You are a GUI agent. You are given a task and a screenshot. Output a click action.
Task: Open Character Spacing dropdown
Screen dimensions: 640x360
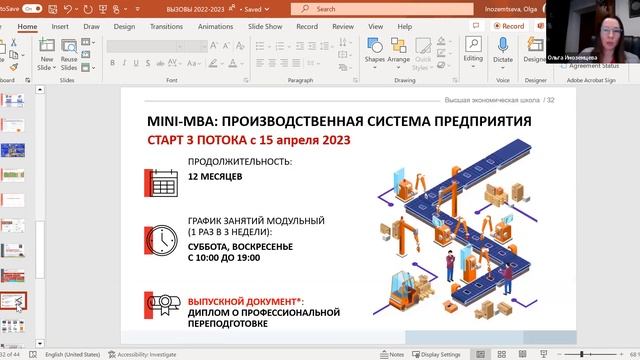[174, 63]
